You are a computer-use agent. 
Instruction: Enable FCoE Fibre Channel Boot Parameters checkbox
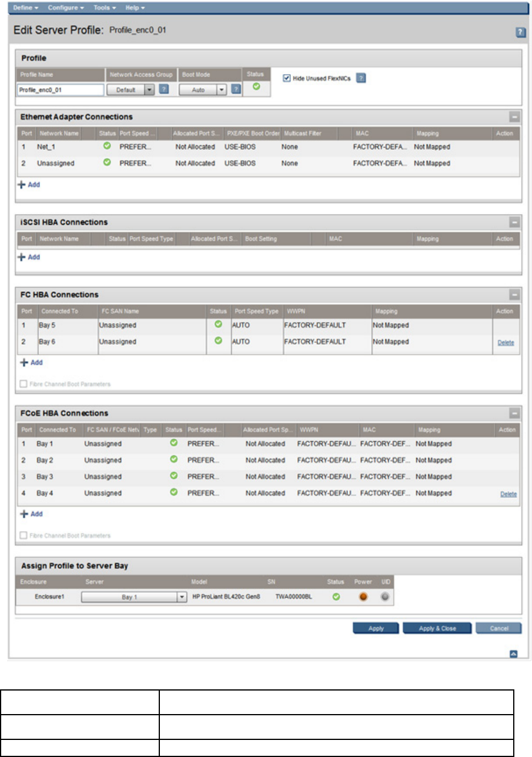pyautogui.click(x=24, y=536)
